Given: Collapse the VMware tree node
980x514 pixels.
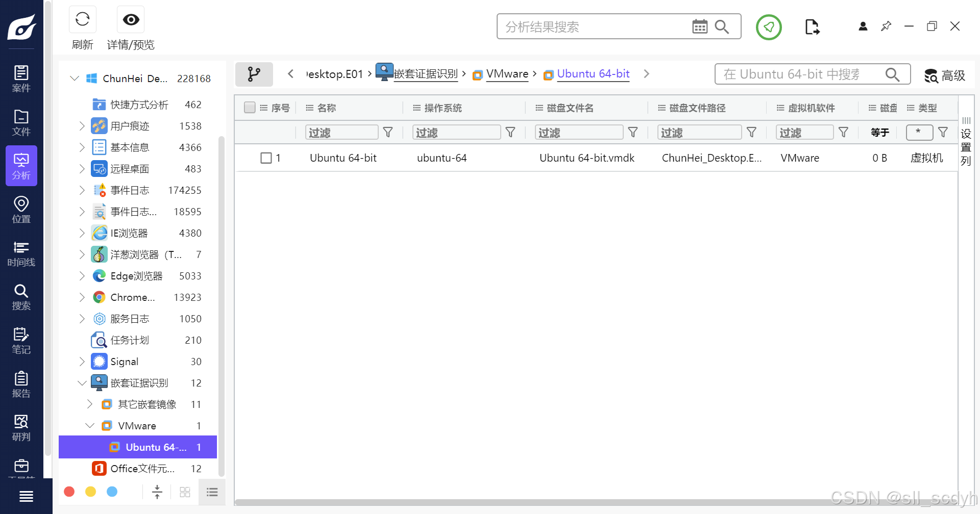Looking at the screenshot, I should [90, 426].
